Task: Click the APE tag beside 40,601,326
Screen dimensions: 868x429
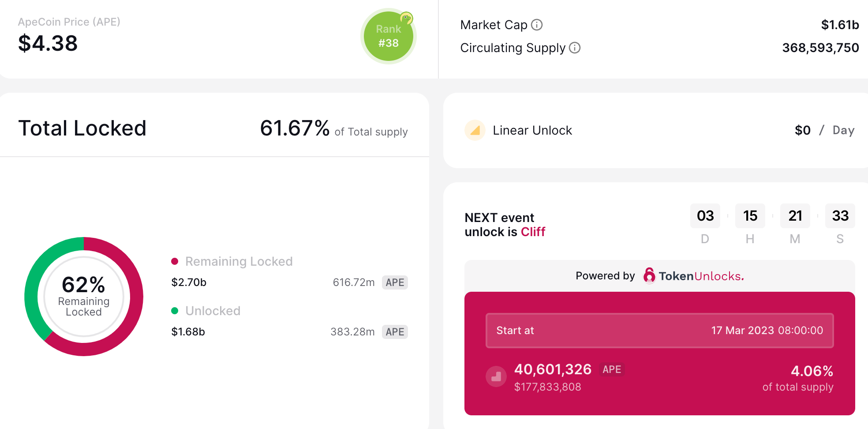Action: click(612, 369)
